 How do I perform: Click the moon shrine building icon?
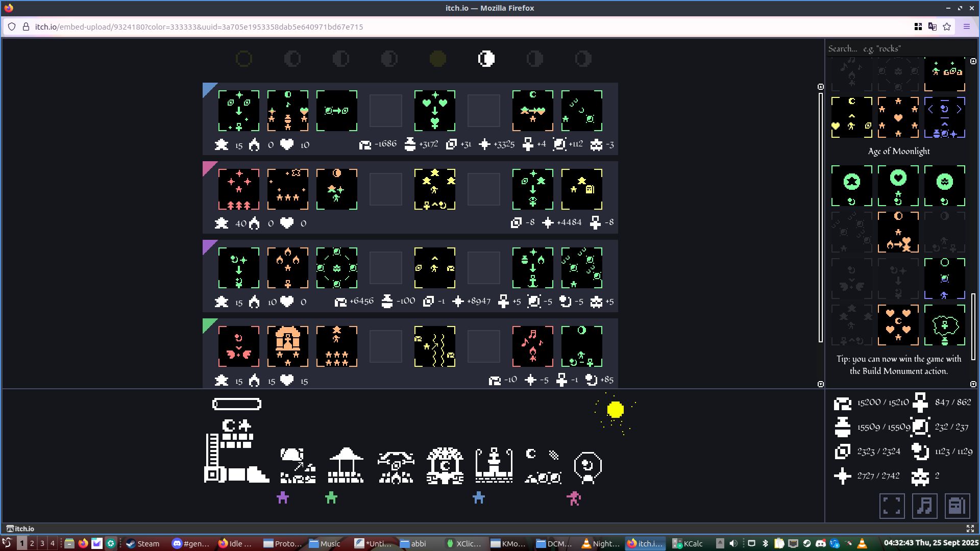445,465
